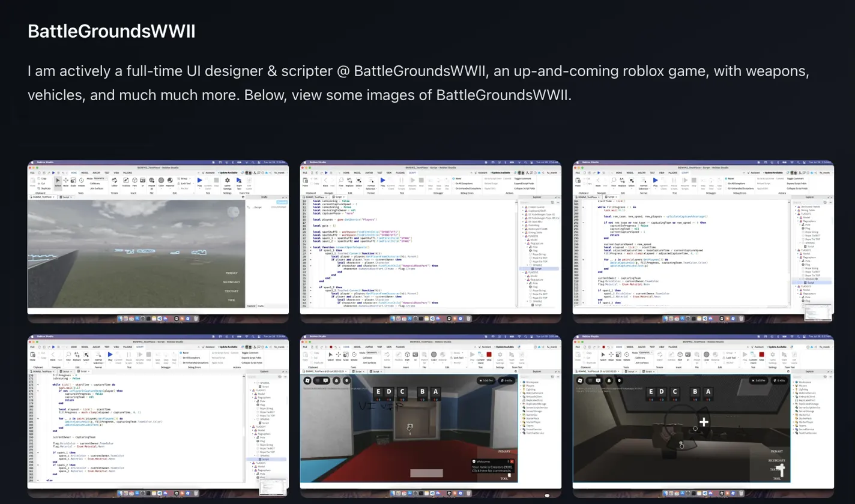Click Roblox menu icon in red-carpet playtest screenshot

(307, 380)
